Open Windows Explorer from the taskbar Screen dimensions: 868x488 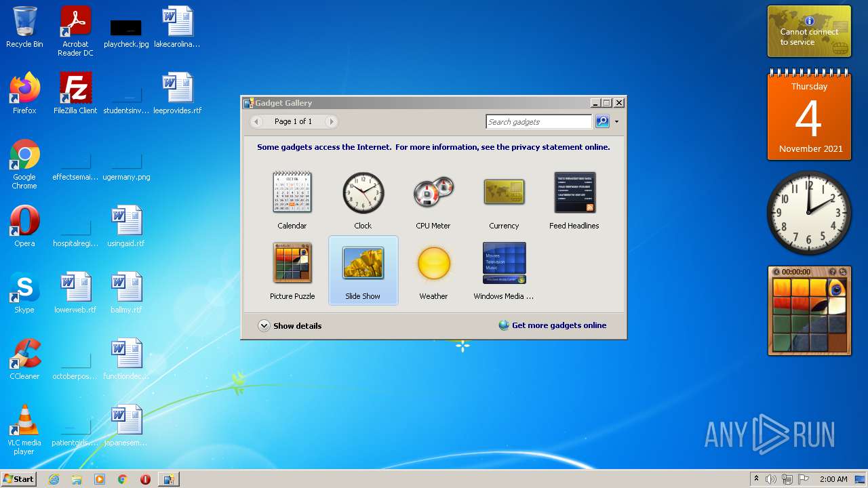coord(77,479)
